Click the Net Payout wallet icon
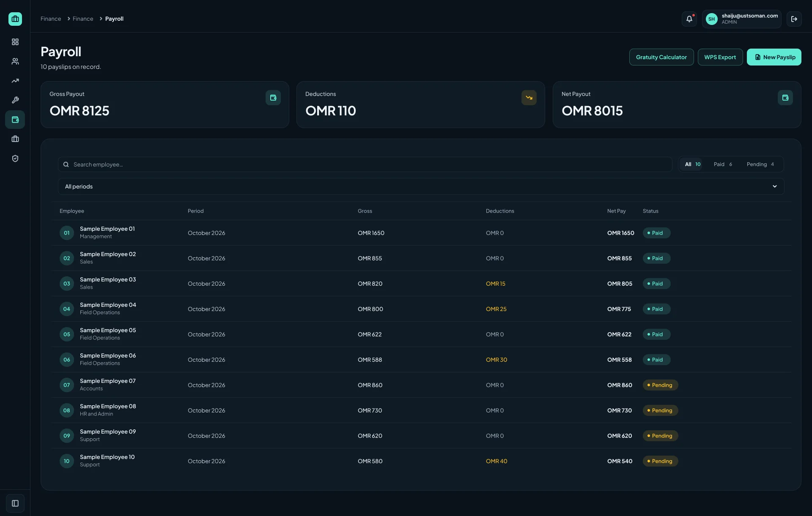This screenshot has height=516, width=812. coord(785,98)
